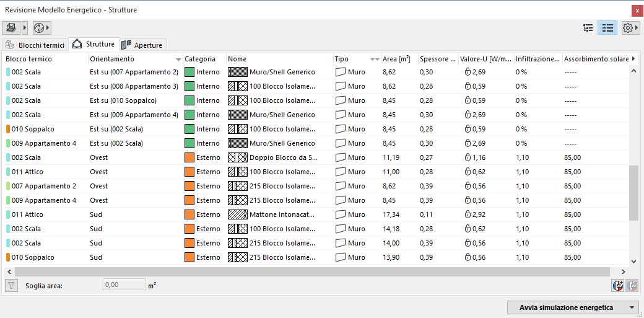Click the 3D model view icon
This screenshot has height=318, width=644.
pos(11,28)
